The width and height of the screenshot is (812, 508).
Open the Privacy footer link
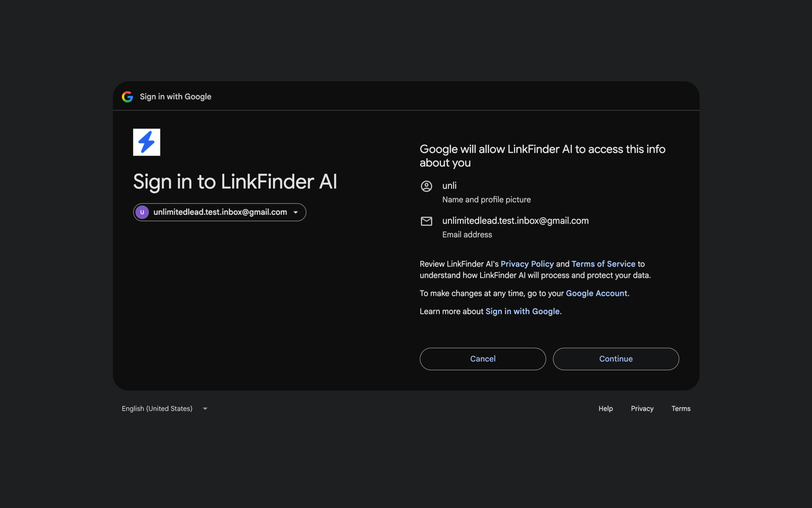tap(642, 408)
